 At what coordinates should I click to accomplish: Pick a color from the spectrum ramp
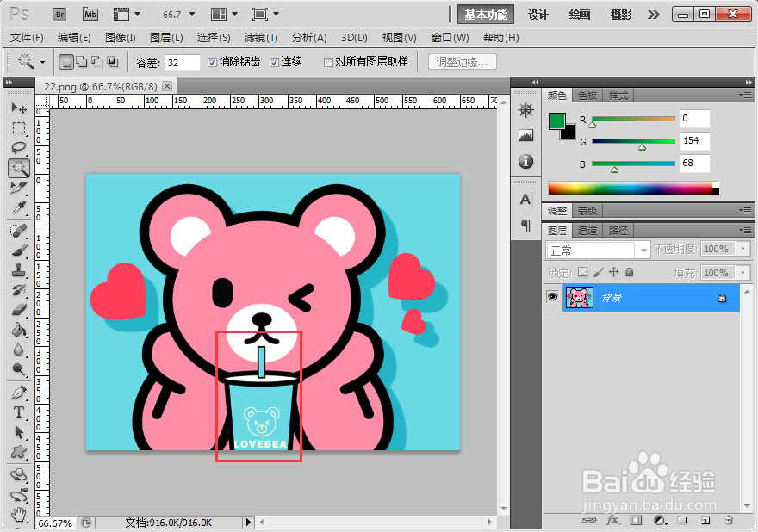click(x=633, y=188)
